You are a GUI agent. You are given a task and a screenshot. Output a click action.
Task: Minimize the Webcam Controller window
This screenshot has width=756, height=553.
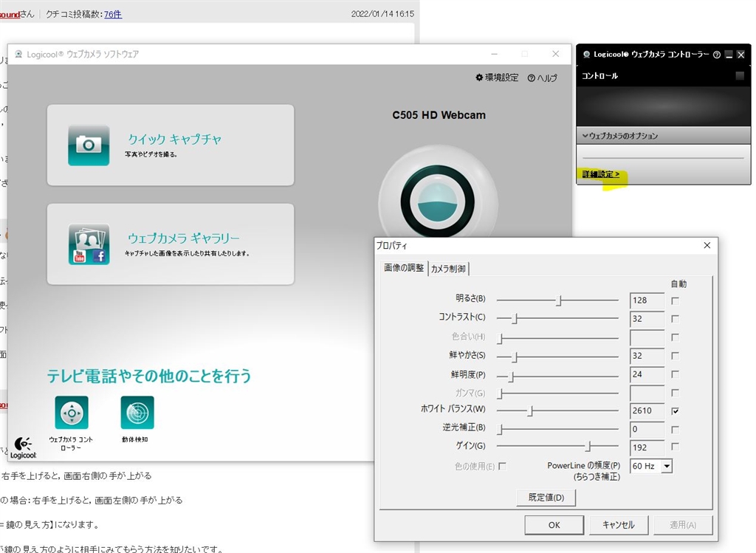click(x=729, y=55)
